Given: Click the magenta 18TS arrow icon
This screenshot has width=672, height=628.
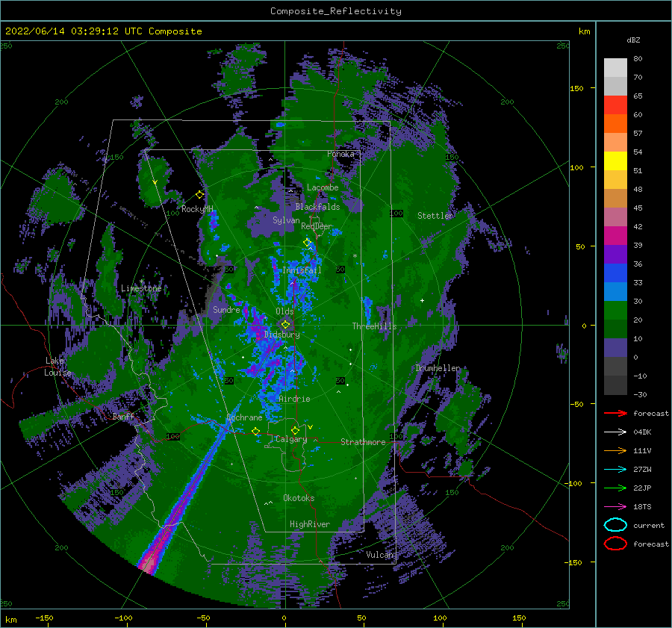Looking at the screenshot, I should [x=615, y=506].
